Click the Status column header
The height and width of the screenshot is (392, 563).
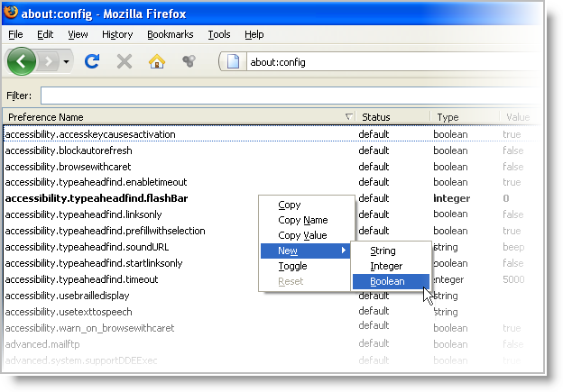[x=376, y=117]
